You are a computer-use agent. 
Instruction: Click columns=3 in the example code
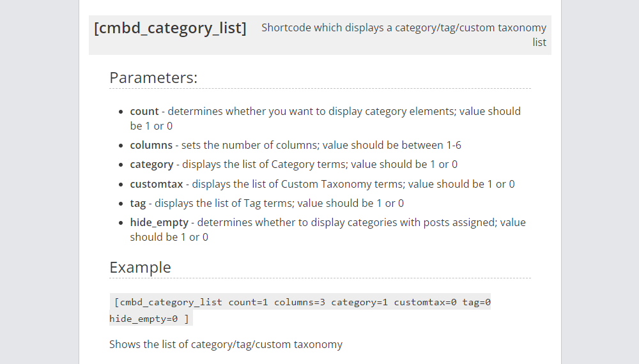coord(300,302)
